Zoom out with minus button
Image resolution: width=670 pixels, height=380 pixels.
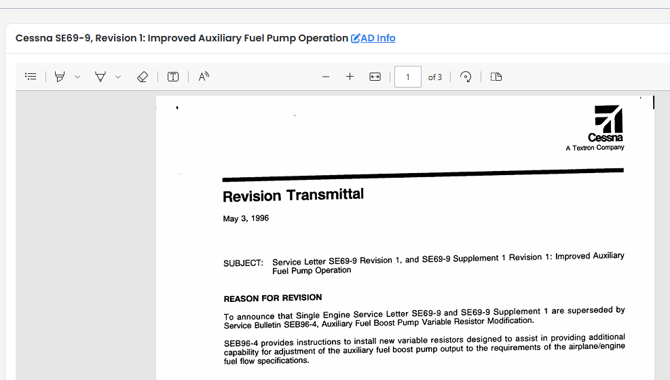tap(326, 77)
